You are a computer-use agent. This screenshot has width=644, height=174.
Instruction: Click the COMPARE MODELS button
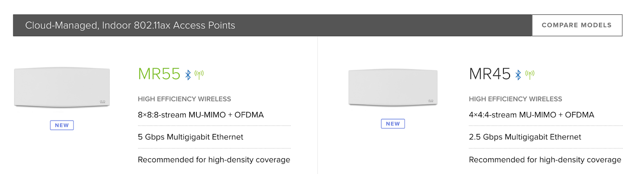click(x=577, y=25)
